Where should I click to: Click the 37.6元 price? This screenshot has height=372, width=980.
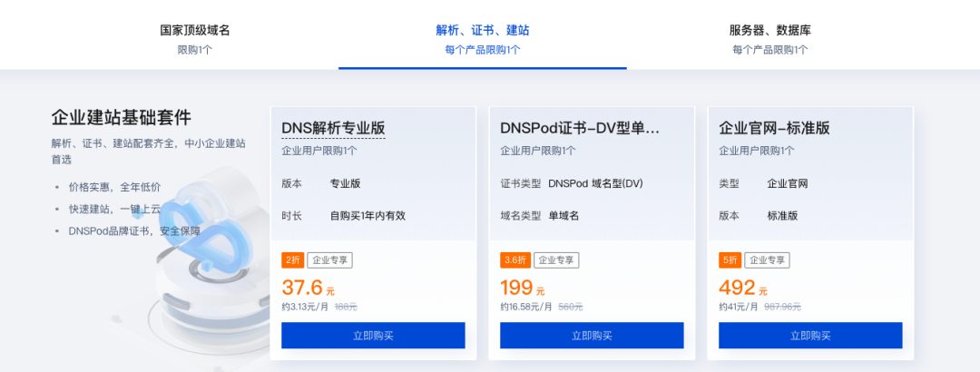pyautogui.click(x=309, y=289)
